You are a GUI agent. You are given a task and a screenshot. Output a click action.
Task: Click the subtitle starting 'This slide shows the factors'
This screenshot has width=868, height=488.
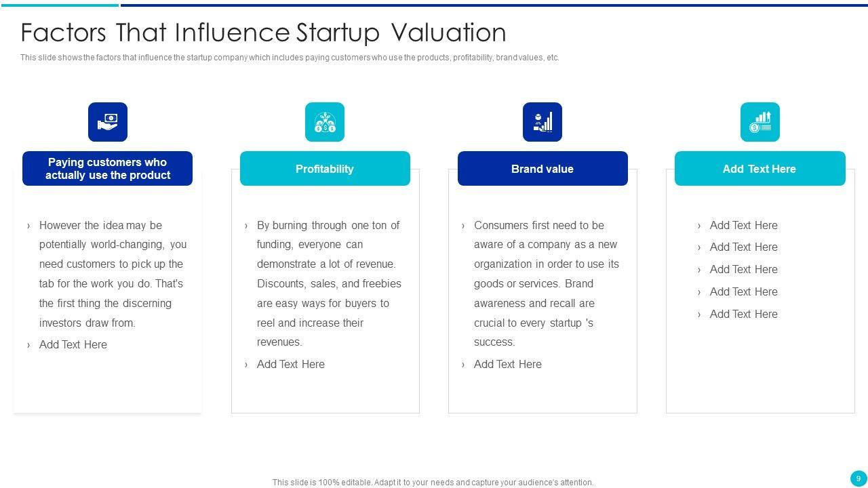tap(290, 58)
